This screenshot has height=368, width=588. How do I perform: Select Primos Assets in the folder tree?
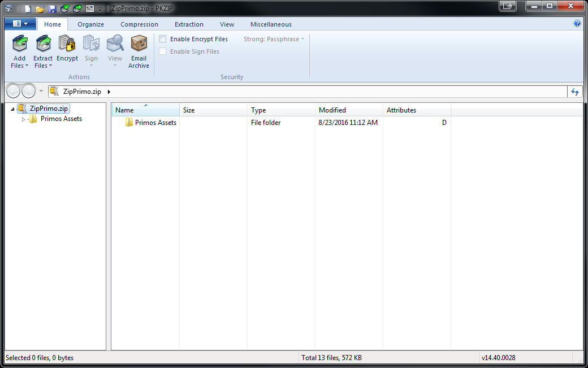(61, 119)
